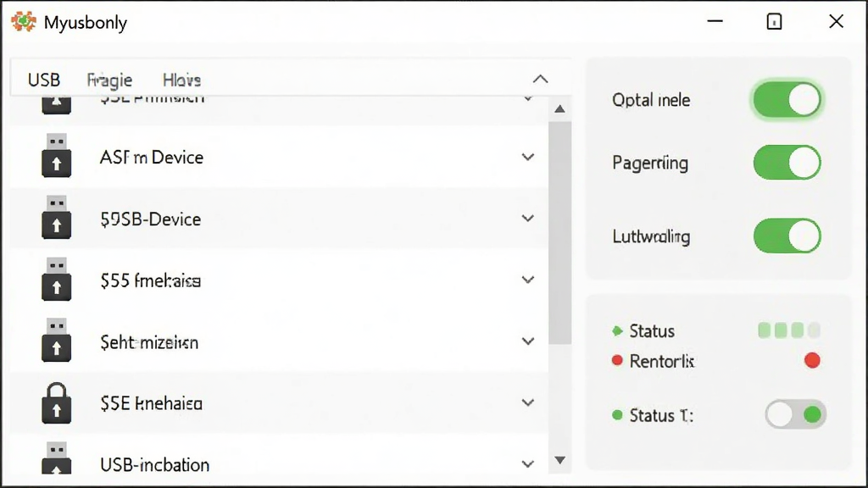Expand the Seht mizeisn row chevron
This screenshot has height=488, width=868.
coord(528,341)
